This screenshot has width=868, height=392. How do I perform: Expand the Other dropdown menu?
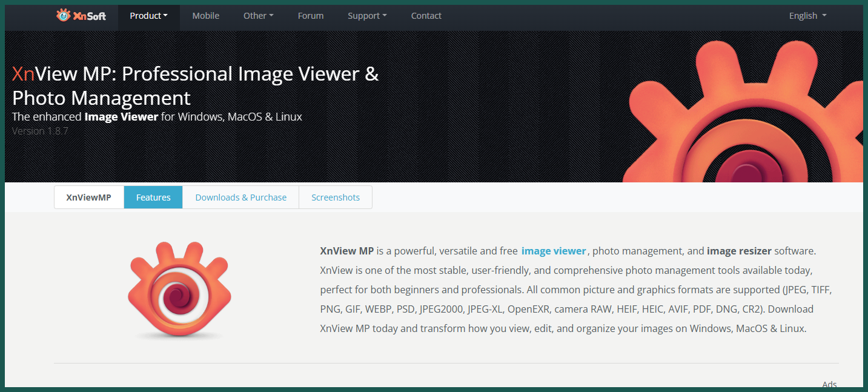point(259,16)
